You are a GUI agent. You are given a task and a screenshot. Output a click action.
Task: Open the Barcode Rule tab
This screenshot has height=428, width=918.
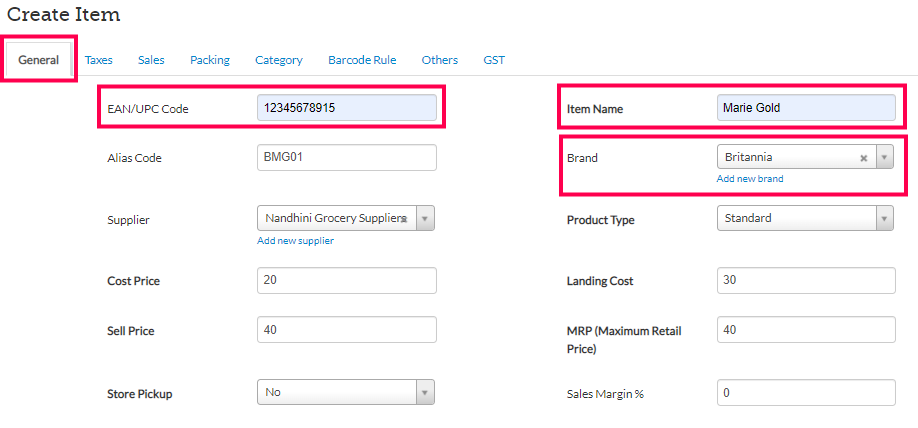coord(362,60)
